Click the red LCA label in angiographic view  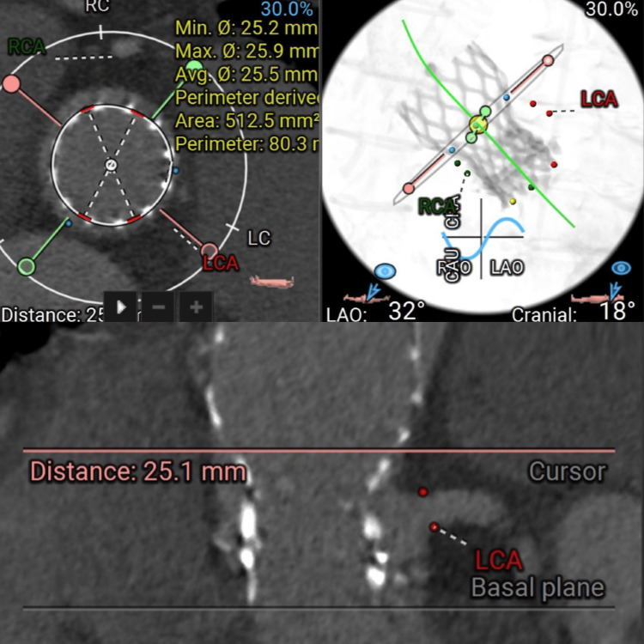tap(599, 99)
